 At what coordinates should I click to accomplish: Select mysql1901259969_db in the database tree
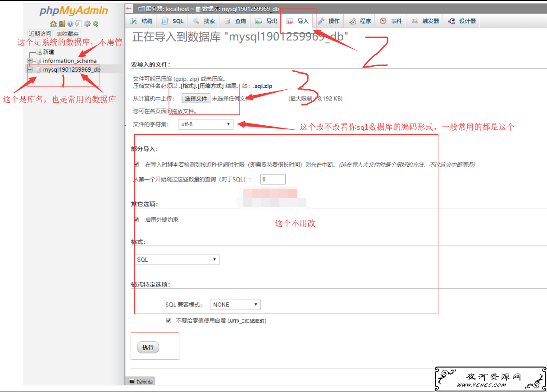(72, 70)
